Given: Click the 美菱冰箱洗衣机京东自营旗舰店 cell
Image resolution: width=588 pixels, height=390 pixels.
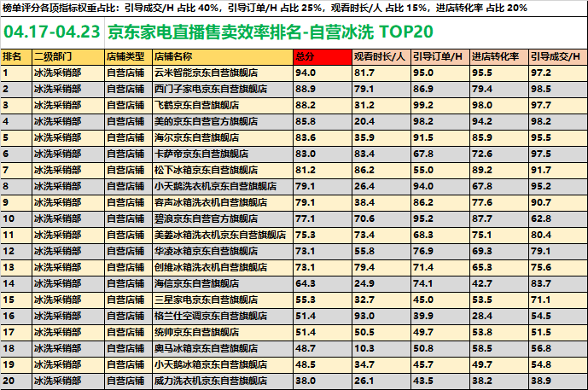Looking at the screenshot, I should click(223, 236).
